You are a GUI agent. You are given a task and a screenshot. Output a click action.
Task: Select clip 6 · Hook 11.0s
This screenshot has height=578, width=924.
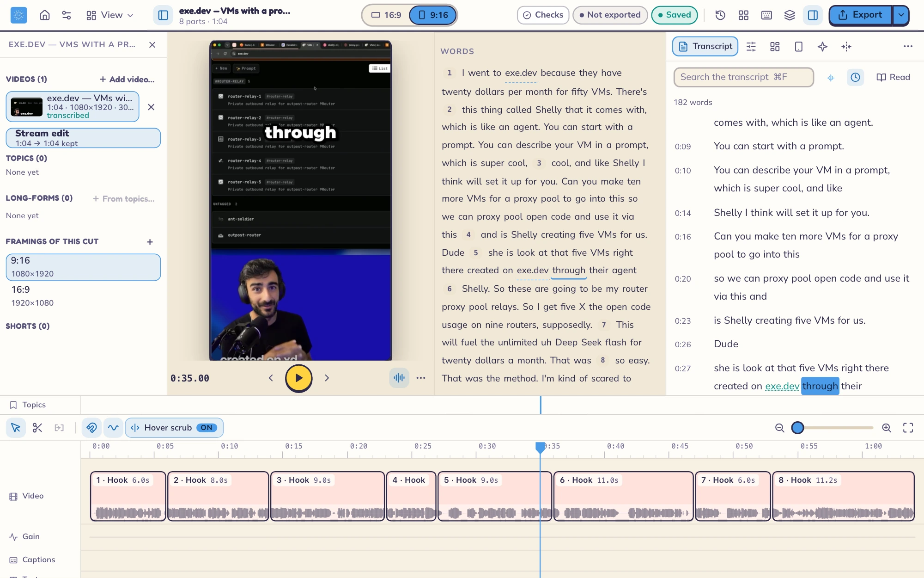[x=623, y=496]
